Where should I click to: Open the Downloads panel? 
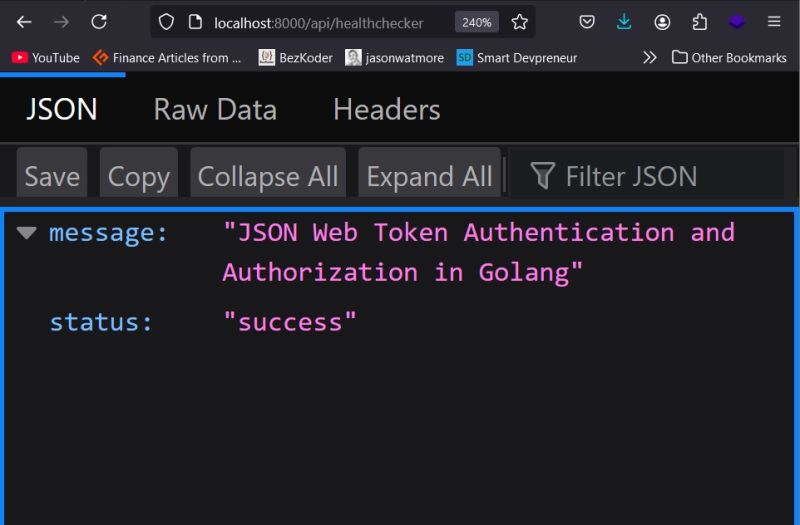click(624, 22)
